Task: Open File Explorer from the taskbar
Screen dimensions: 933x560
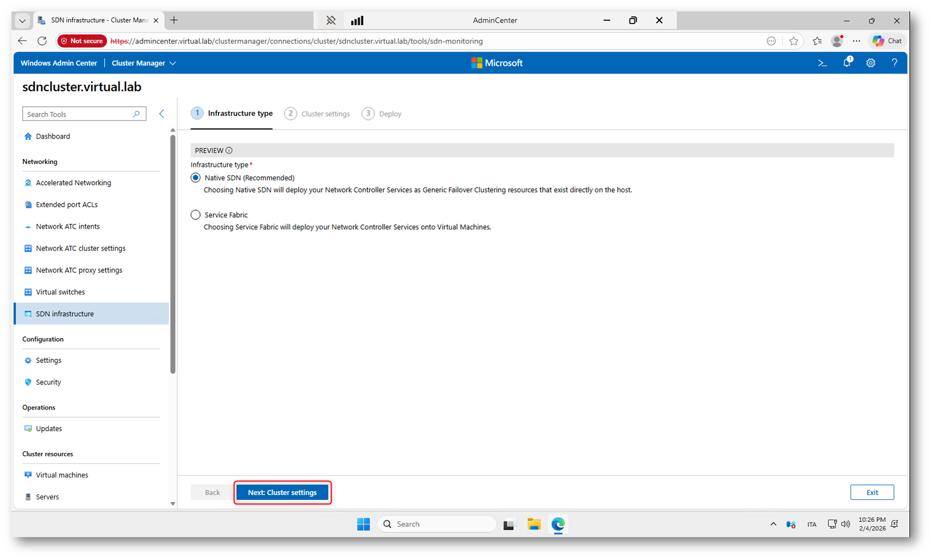Action: coord(533,525)
